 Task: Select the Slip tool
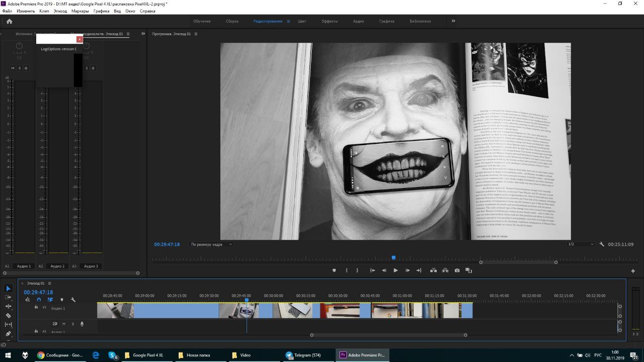[x=8, y=324]
